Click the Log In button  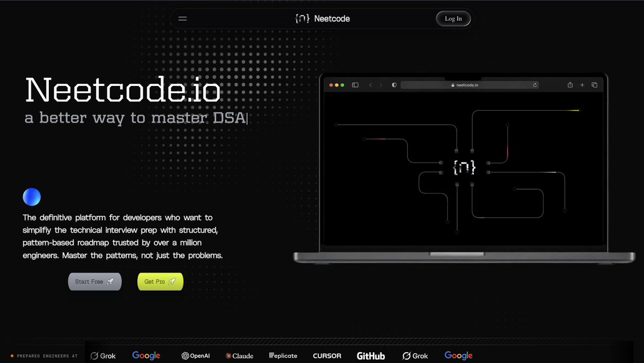453,18
